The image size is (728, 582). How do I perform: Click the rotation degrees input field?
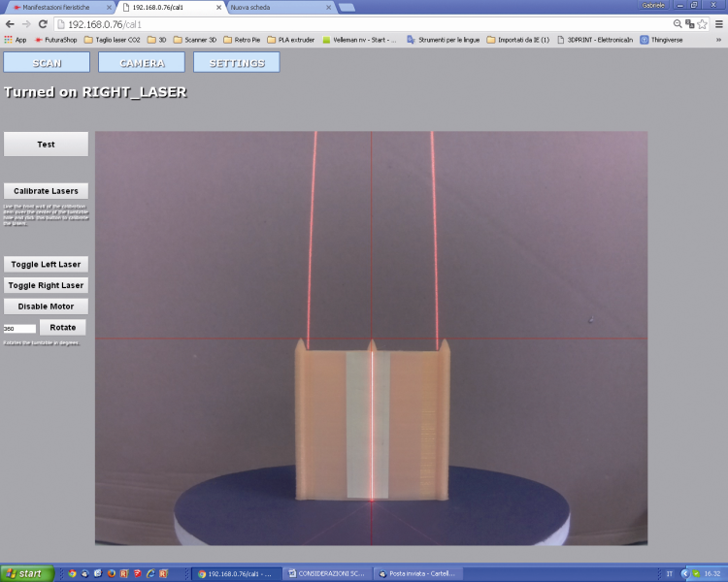point(19,329)
